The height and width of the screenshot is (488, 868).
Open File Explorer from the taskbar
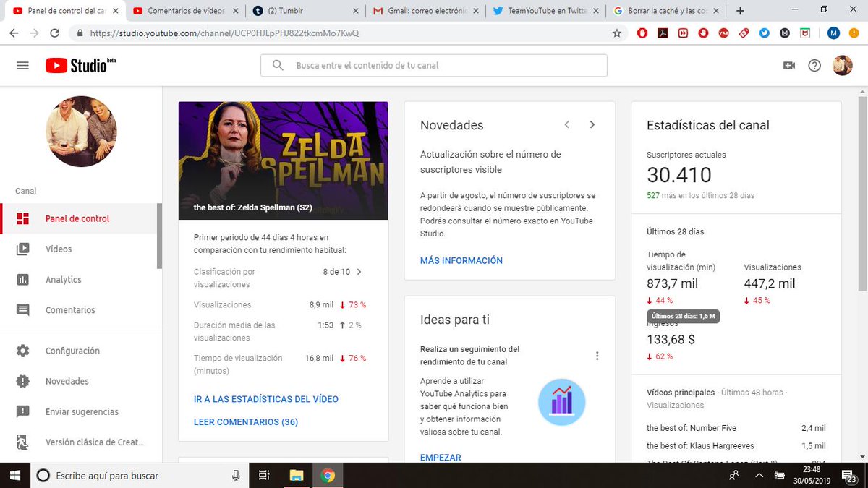pos(296,475)
